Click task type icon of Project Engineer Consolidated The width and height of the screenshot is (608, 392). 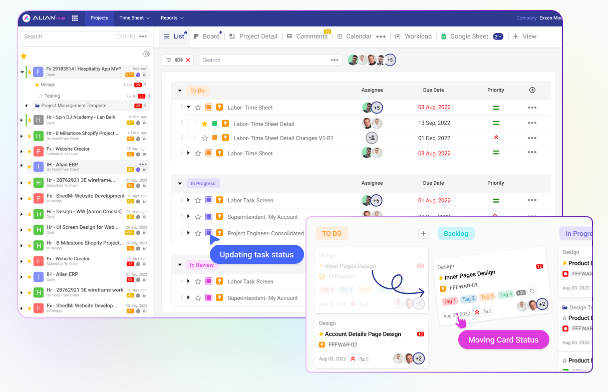tap(219, 233)
